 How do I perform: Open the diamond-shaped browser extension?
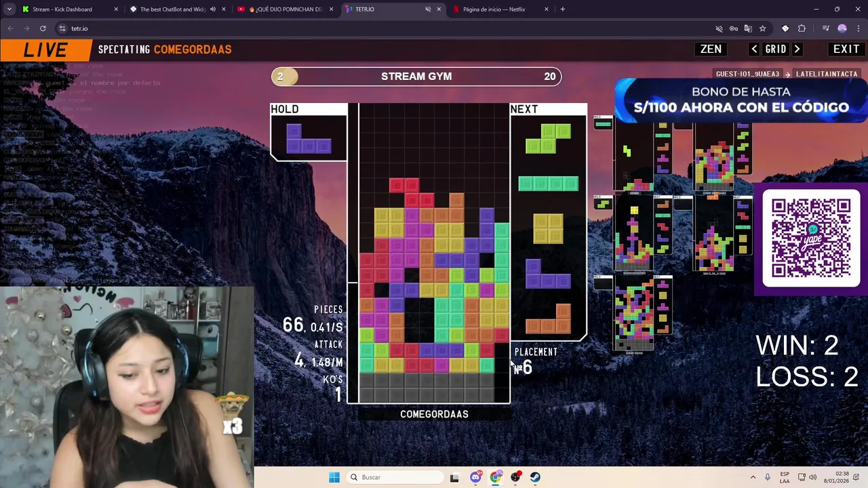click(785, 28)
